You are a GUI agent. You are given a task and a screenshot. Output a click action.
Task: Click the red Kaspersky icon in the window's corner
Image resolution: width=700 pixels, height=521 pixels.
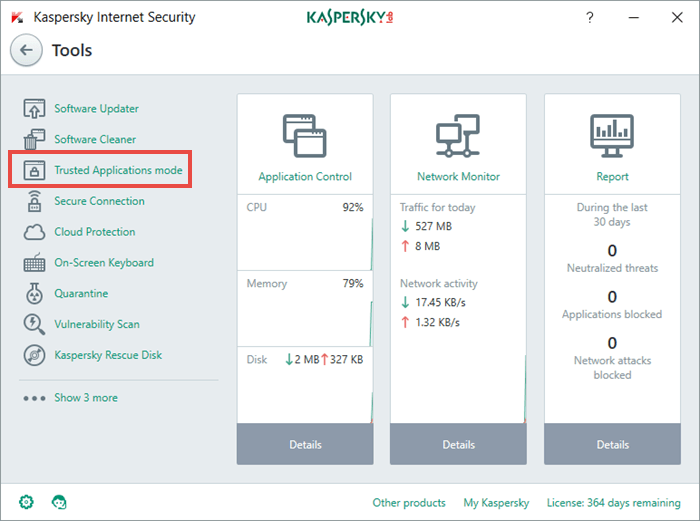(17, 17)
